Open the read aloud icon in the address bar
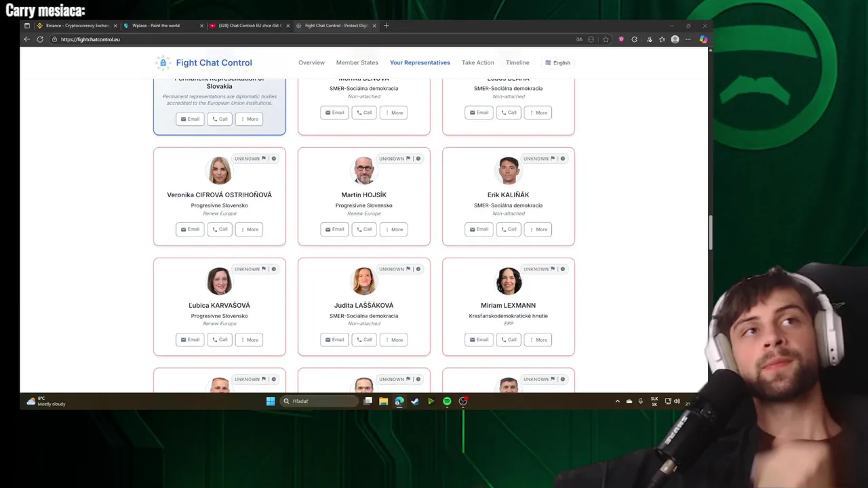868x488 pixels. click(579, 39)
